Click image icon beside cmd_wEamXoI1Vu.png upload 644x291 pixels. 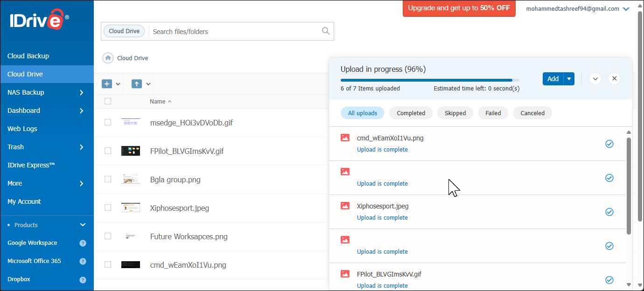pos(345,138)
